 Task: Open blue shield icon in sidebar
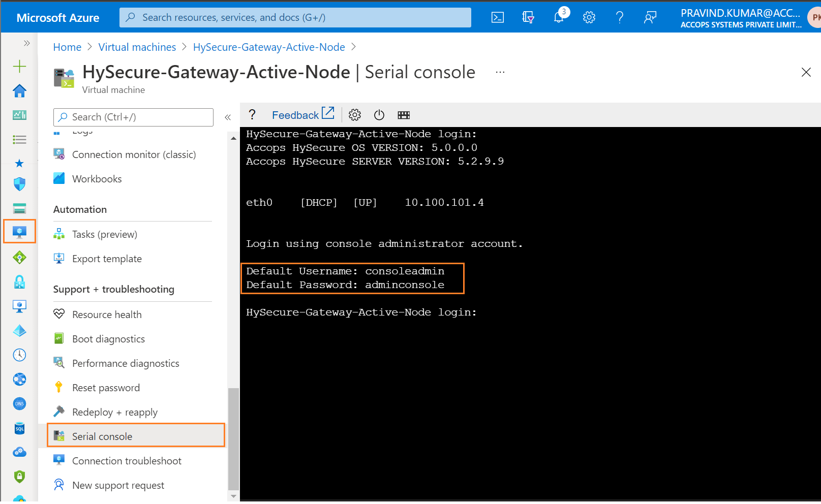[x=19, y=184]
